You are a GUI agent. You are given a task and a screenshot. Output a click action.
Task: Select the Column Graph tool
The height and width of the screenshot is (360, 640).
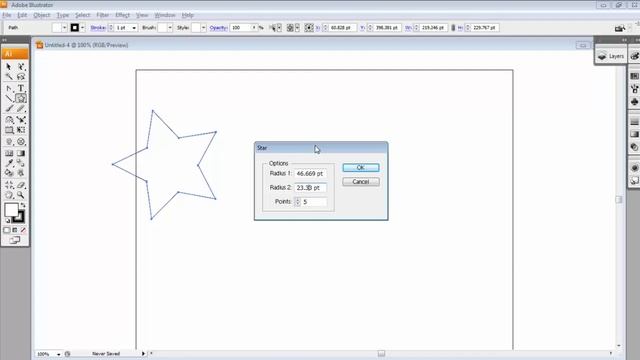[x=21, y=142]
